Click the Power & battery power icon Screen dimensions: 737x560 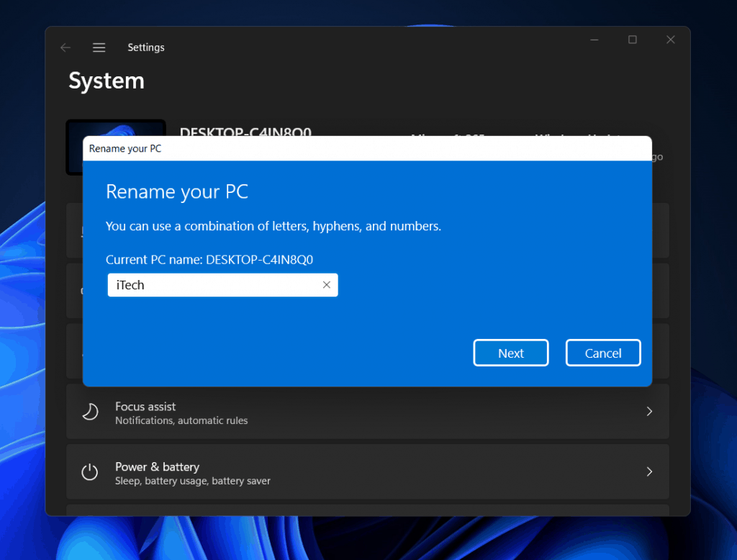click(89, 471)
